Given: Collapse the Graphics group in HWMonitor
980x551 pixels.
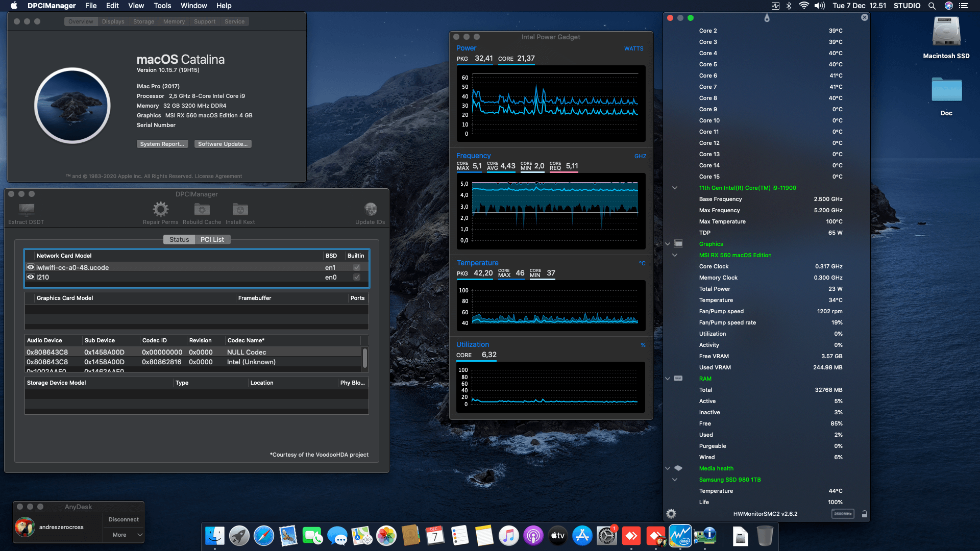Looking at the screenshot, I should (x=668, y=244).
